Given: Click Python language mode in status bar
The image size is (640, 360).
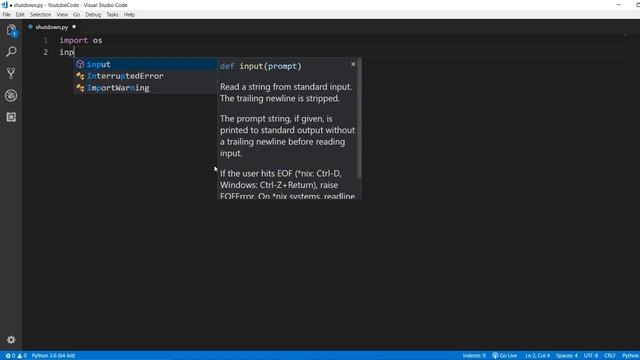Looking at the screenshot, I should coord(630,356).
